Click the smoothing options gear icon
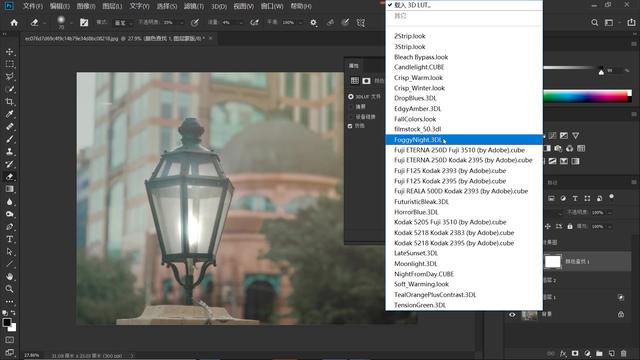The width and height of the screenshot is (640, 360). tap(313, 23)
